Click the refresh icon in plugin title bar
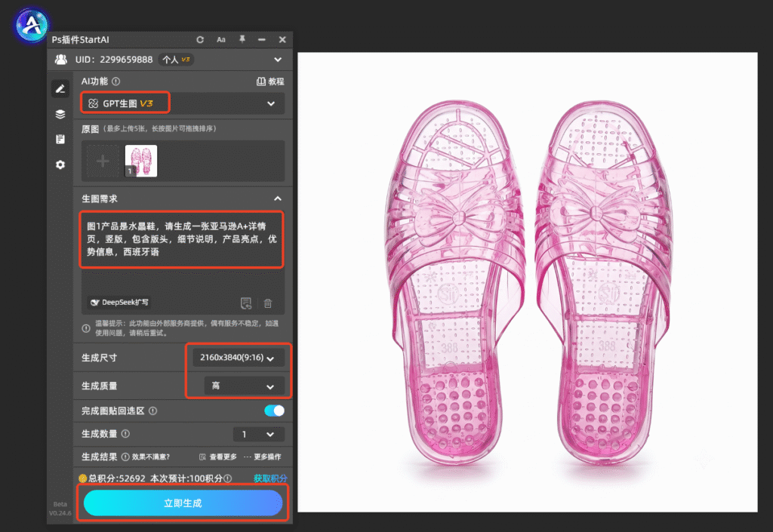The width and height of the screenshot is (773, 532). click(x=199, y=39)
